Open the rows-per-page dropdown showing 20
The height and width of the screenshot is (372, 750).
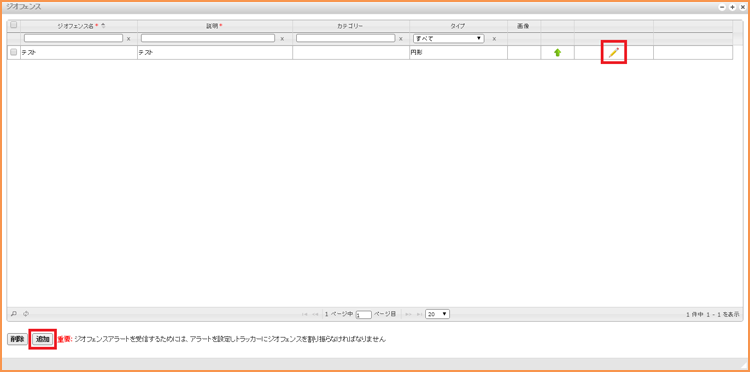pos(438,314)
